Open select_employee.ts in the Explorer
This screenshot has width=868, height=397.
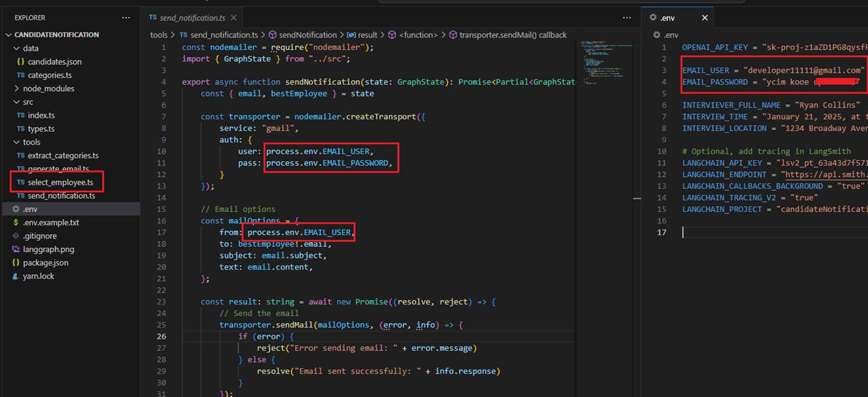[x=60, y=182]
